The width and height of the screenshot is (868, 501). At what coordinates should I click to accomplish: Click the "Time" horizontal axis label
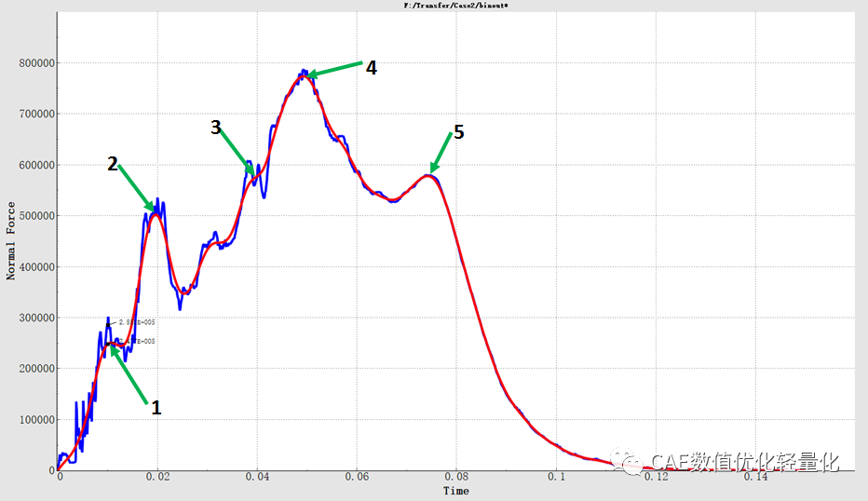(455, 491)
